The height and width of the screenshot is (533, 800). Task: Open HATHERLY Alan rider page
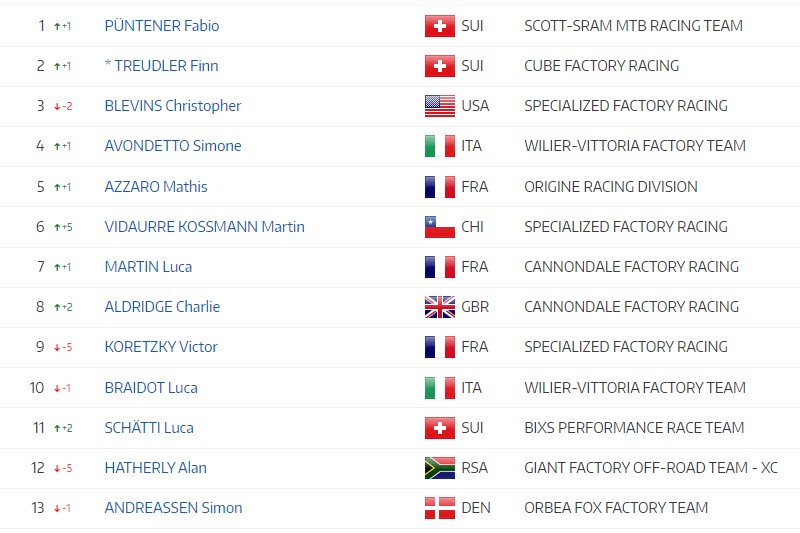pyautogui.click(x=156, y=468)
